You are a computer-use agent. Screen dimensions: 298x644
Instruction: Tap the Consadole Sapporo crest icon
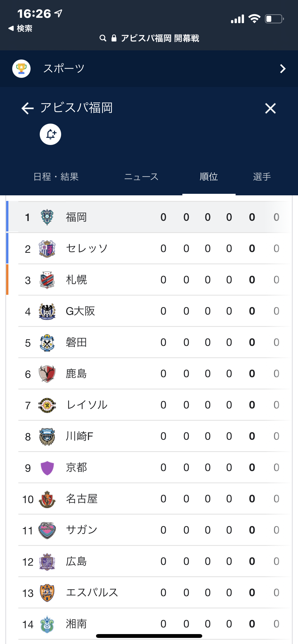[x=47, y=280]
